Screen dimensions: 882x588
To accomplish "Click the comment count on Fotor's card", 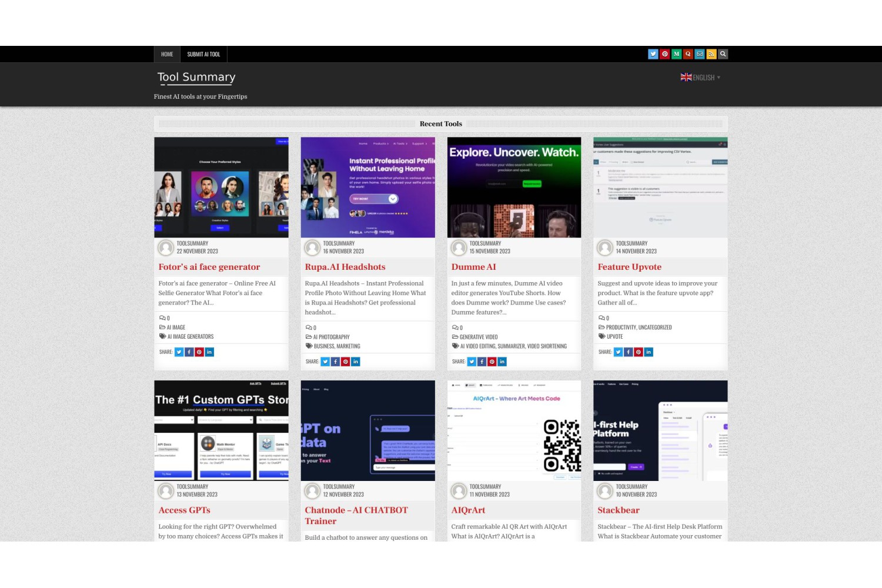I will point(165,318).
